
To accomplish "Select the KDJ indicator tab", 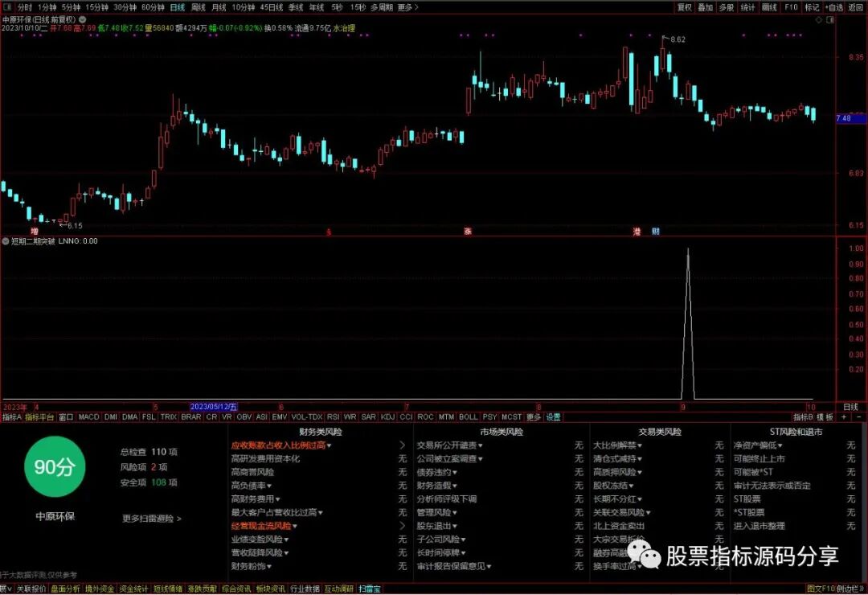I will point(387,416).
